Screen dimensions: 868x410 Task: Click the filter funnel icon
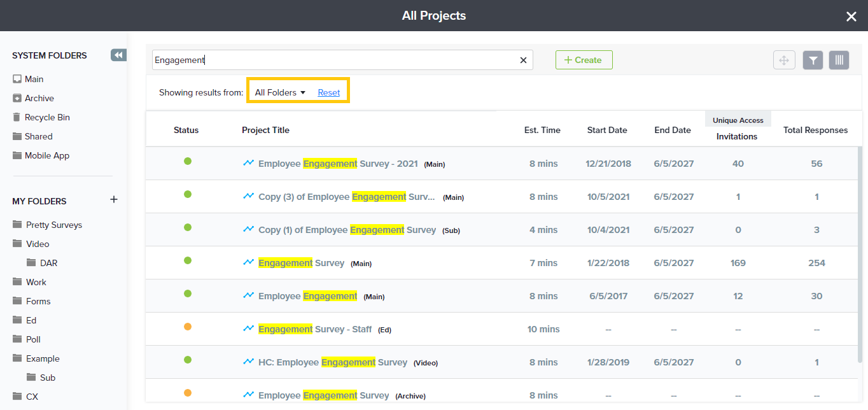(813, 60)
